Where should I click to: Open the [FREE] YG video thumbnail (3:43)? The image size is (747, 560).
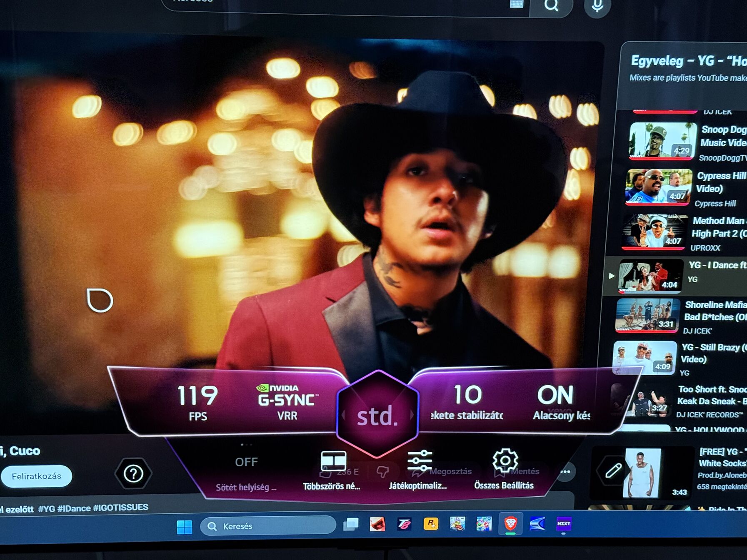pos(642,473)
